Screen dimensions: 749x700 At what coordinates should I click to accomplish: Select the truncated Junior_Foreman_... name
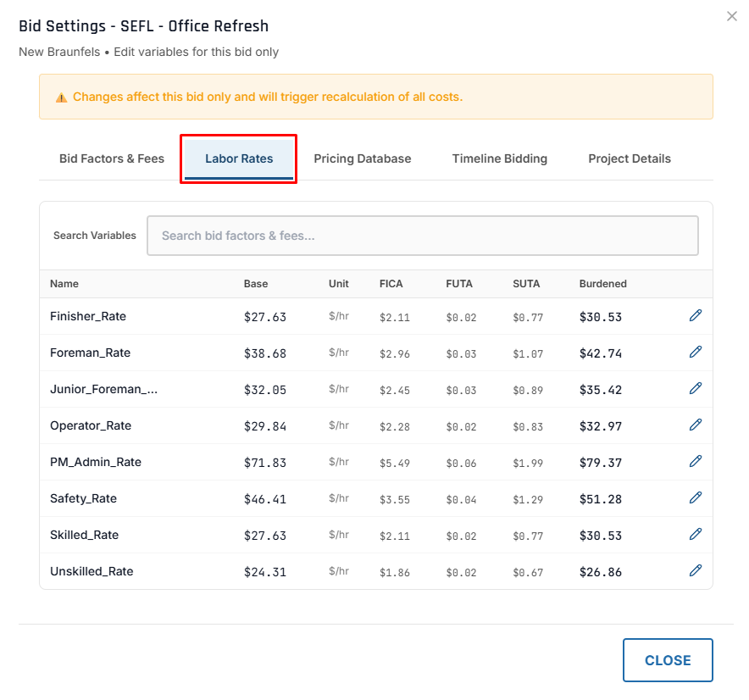[103, 389]
